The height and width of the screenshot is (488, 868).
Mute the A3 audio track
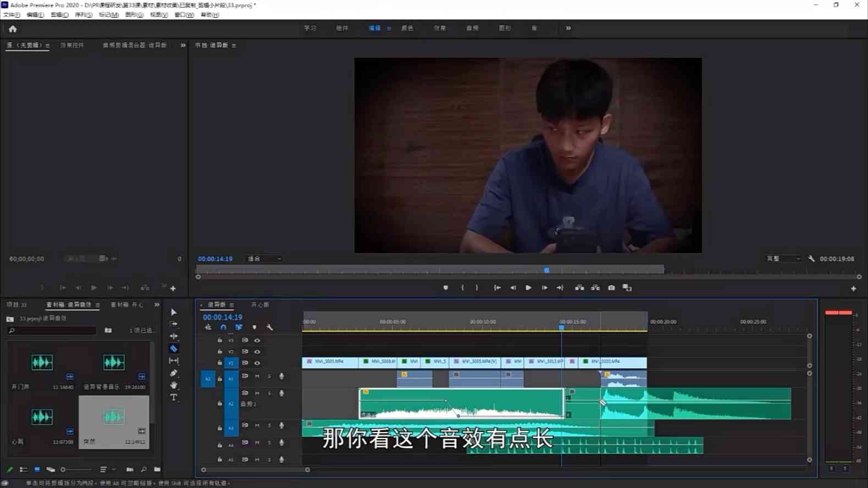[x=257, y=425]
